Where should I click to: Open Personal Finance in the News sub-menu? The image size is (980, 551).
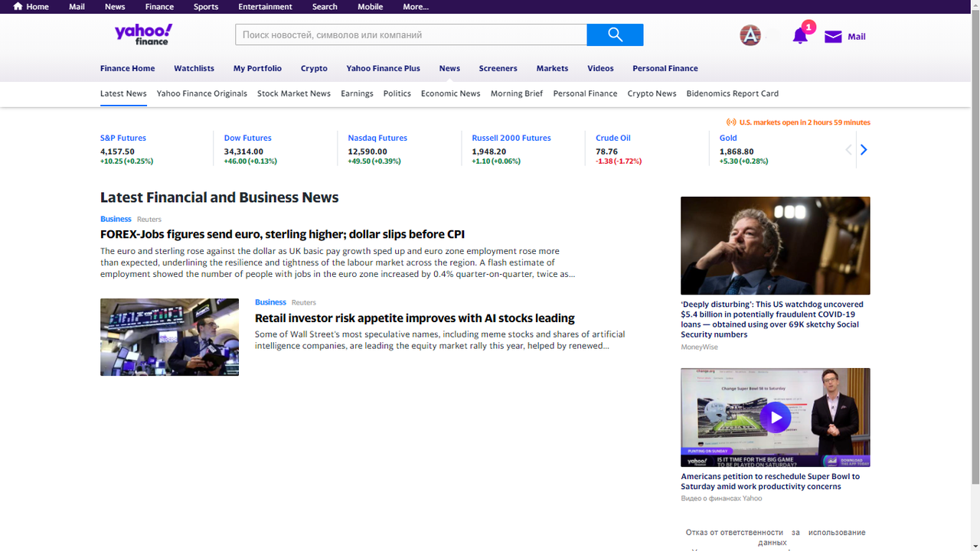pos(585,93)
